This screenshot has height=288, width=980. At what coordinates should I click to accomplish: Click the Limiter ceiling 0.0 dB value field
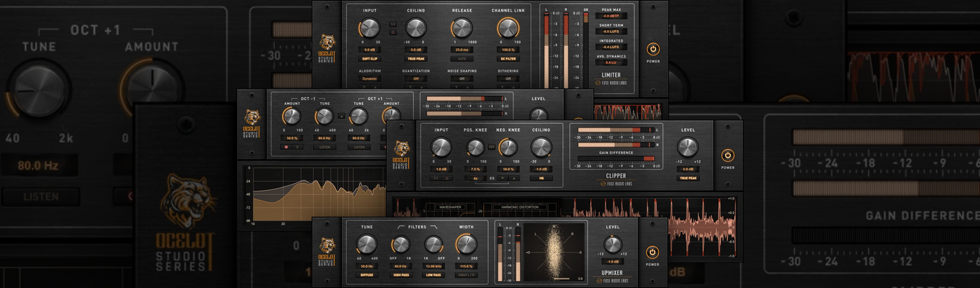click(x=416, y=50)
